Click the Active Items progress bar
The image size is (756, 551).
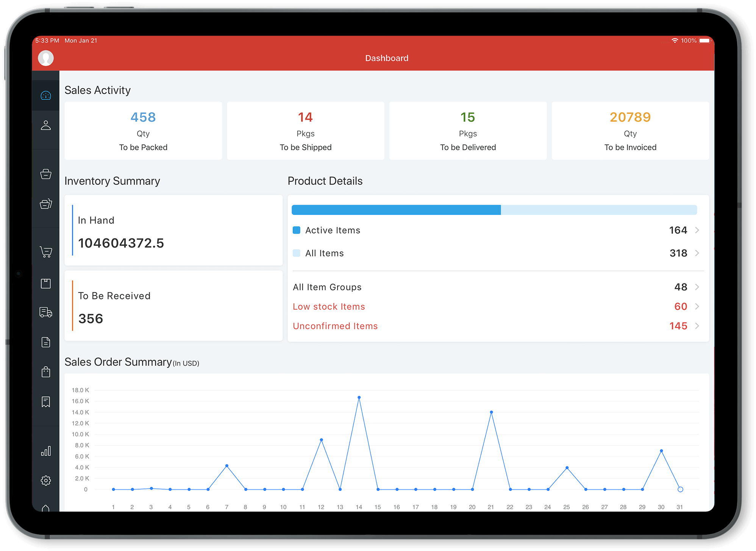pos(396,210)
